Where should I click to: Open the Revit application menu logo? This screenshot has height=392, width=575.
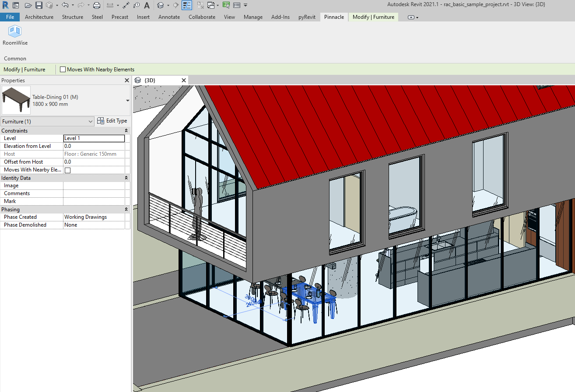[x=5, y=5]
